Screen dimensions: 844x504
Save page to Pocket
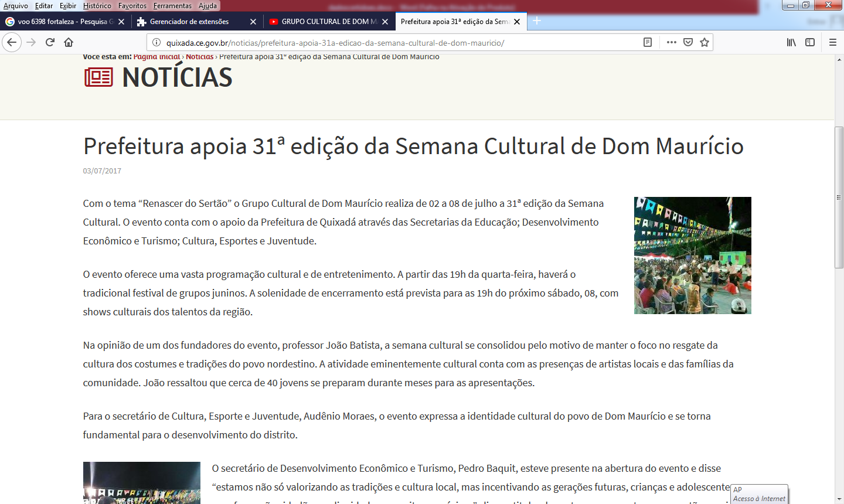click(688, 42)
